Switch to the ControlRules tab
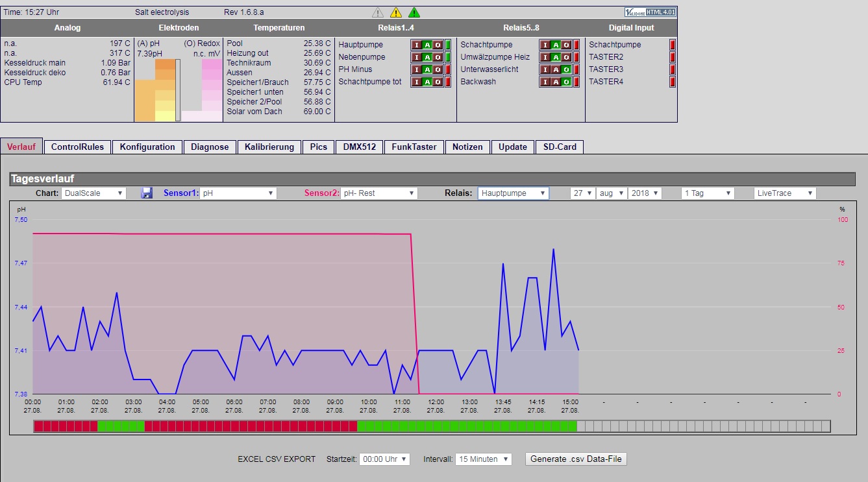 pos(77,147)
